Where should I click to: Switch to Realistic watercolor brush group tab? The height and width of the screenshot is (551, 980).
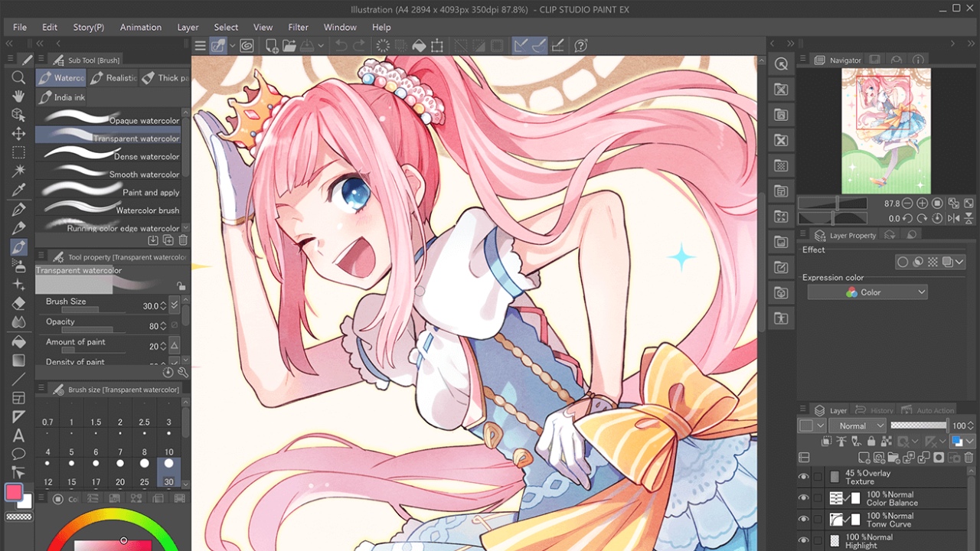[x=113, y=77]
